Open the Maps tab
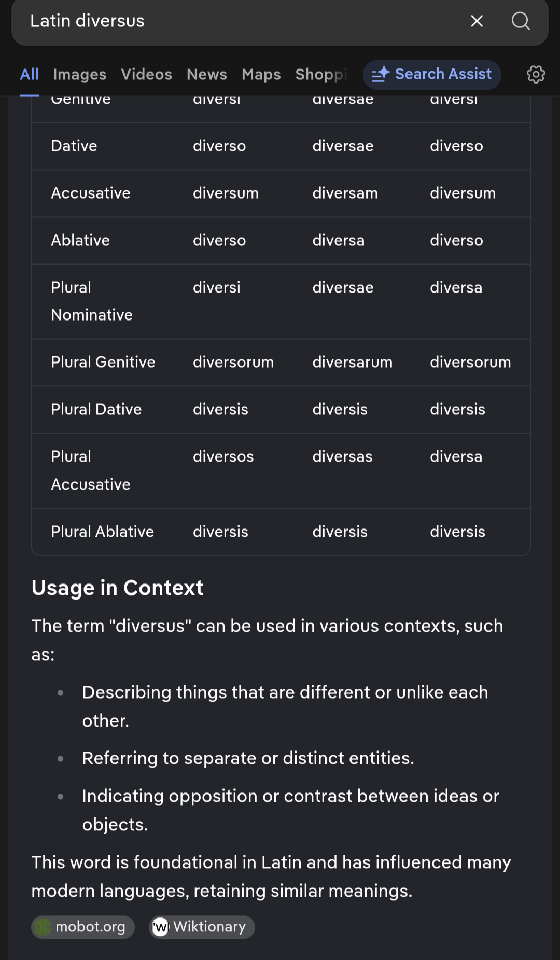The height and width of the screenshot is (960, 560). (x=261, y=75)
